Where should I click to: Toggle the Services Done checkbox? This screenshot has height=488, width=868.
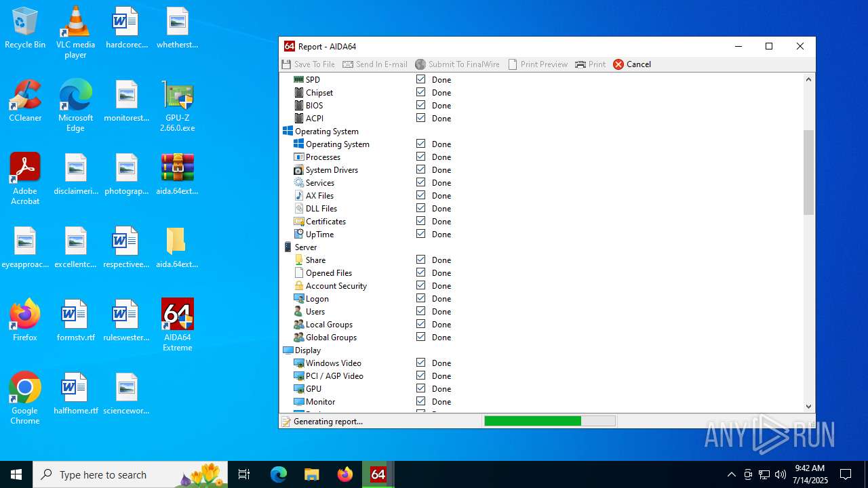tap(420, 182)
